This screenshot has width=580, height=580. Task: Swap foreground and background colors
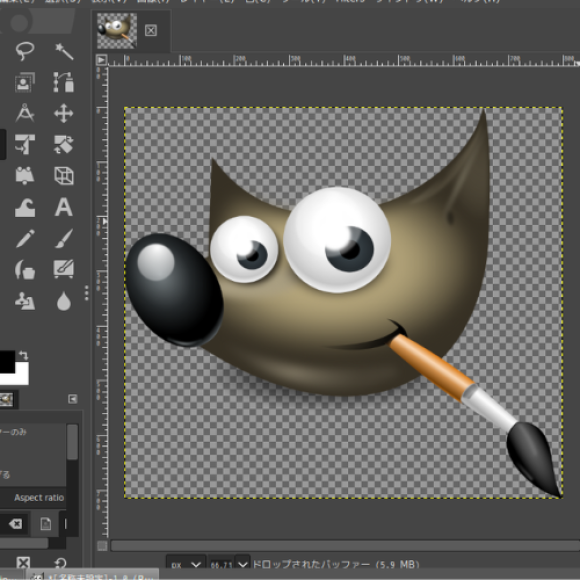(23, 355)
